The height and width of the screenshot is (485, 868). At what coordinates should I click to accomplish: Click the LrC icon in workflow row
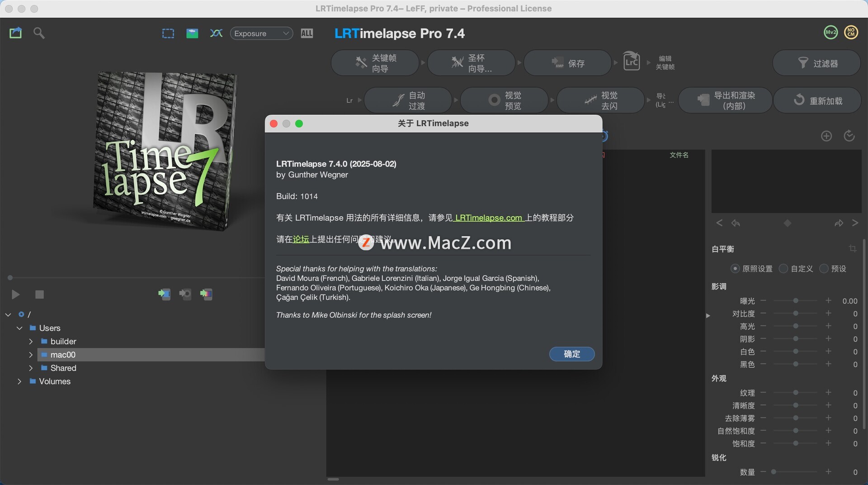pos(631,61)
